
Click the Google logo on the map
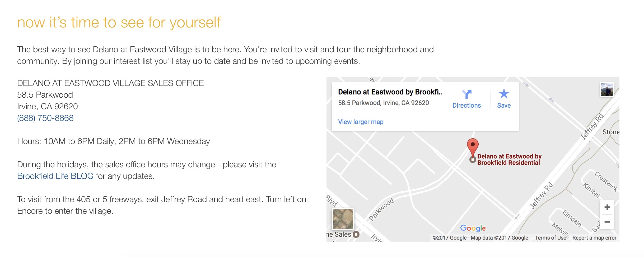[473, 228]
